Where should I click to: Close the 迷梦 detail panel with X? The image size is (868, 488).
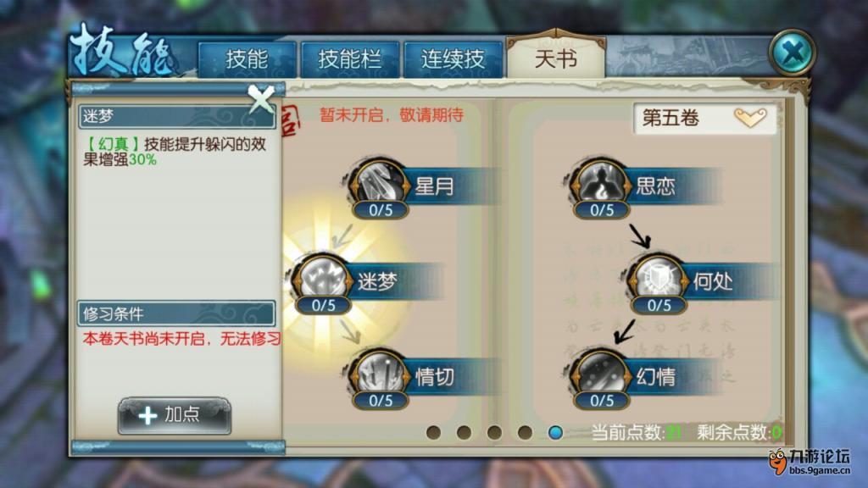[261, 98]
